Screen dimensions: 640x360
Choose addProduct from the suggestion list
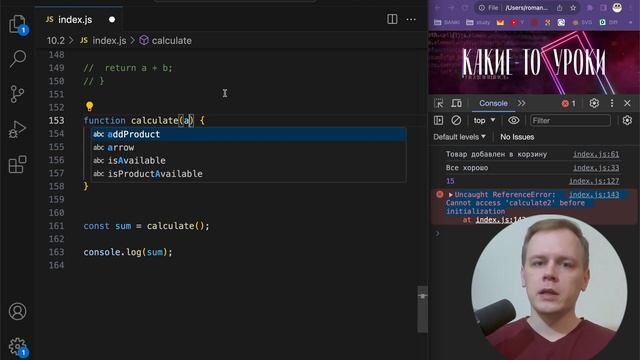point(249,134)
